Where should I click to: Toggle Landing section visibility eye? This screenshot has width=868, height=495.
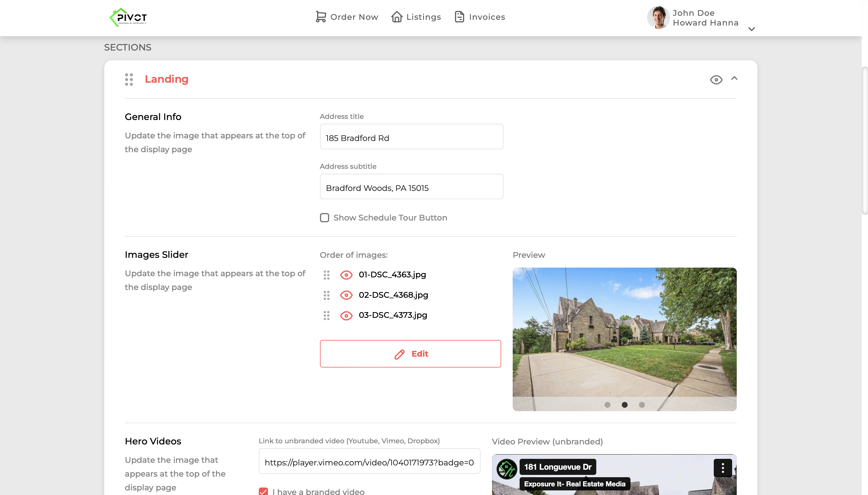[x=716, y=80]
